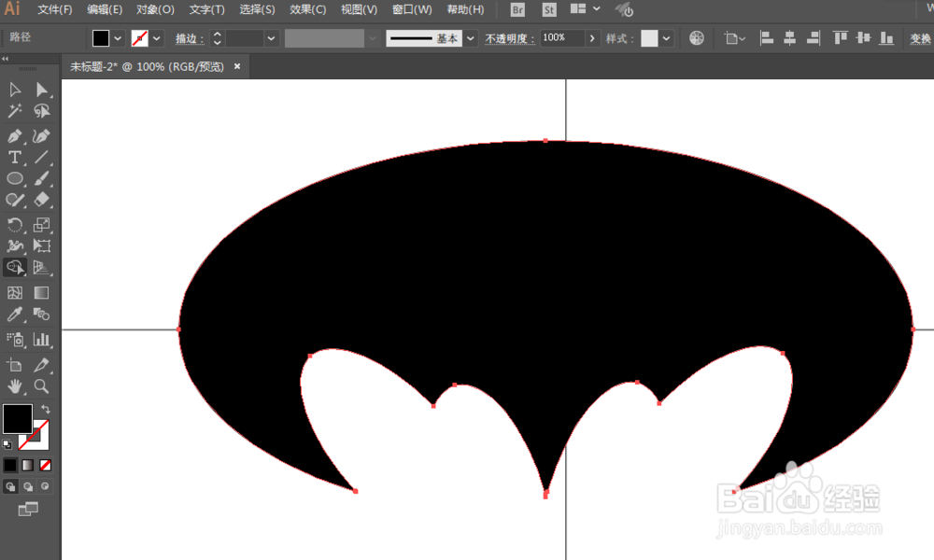The width and height of the screenshot is (934, 560).
Task: Select the Eraser tool
Action: [x=42, y=200]
